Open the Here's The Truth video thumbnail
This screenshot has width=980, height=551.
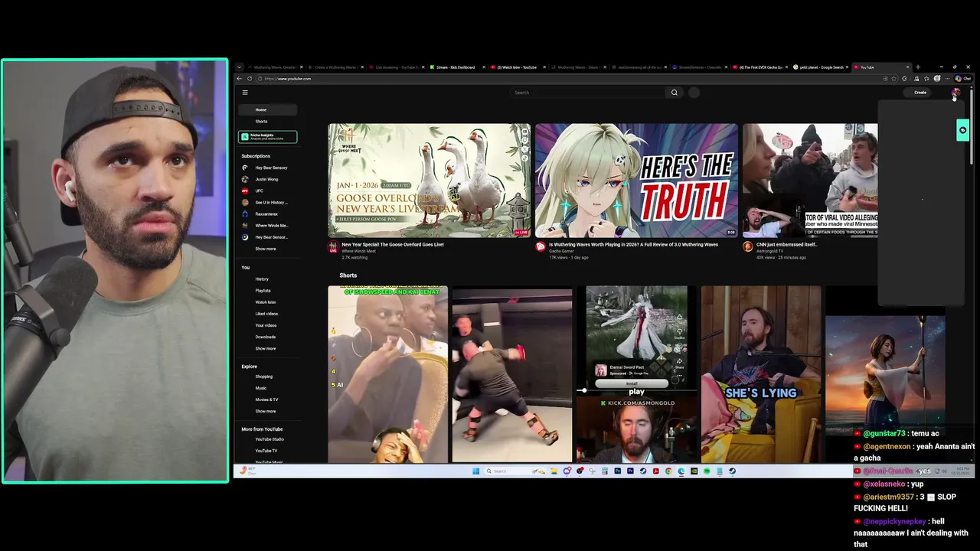[x=636, y=181]
